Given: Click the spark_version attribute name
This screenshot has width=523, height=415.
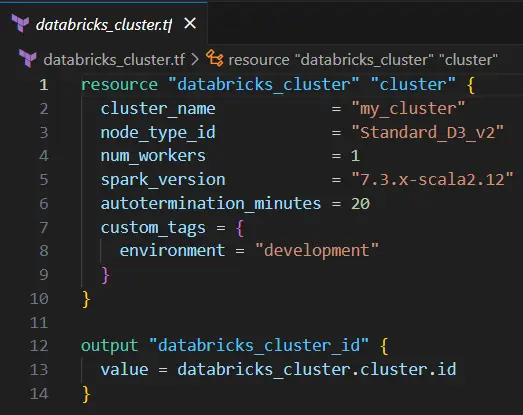Looking at the screenshot, I should [x=163, y=180].
